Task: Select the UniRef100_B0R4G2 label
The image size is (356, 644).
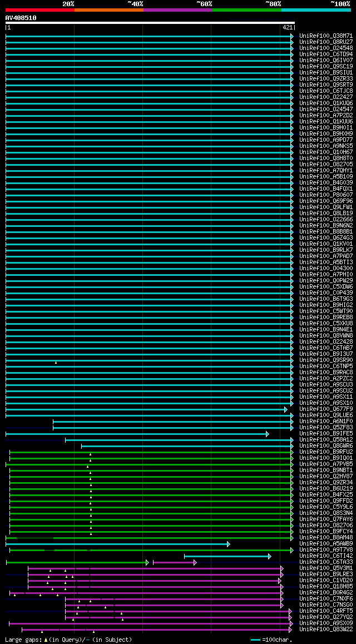Action: pos(326,593)
